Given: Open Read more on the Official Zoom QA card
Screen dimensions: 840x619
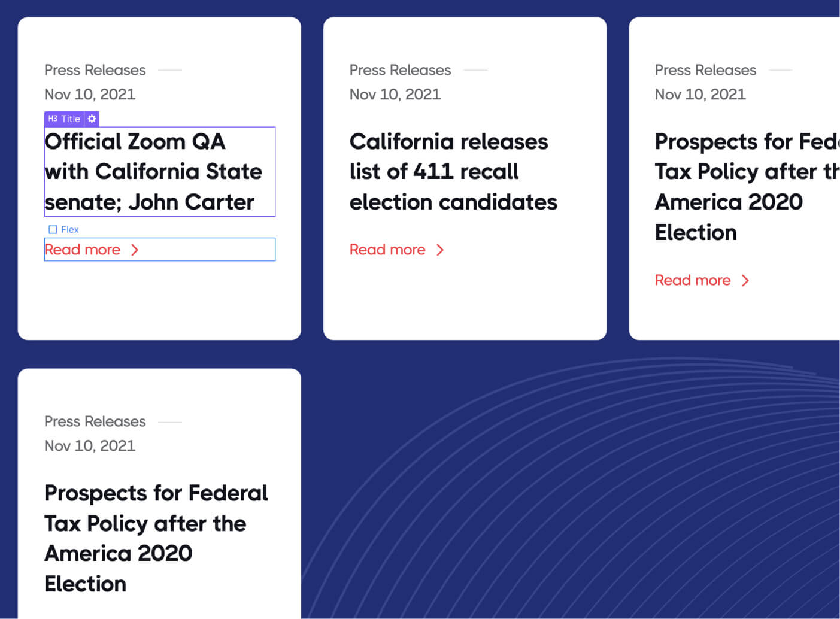Looking at the screenshot, I should click(x=83, y=250).
